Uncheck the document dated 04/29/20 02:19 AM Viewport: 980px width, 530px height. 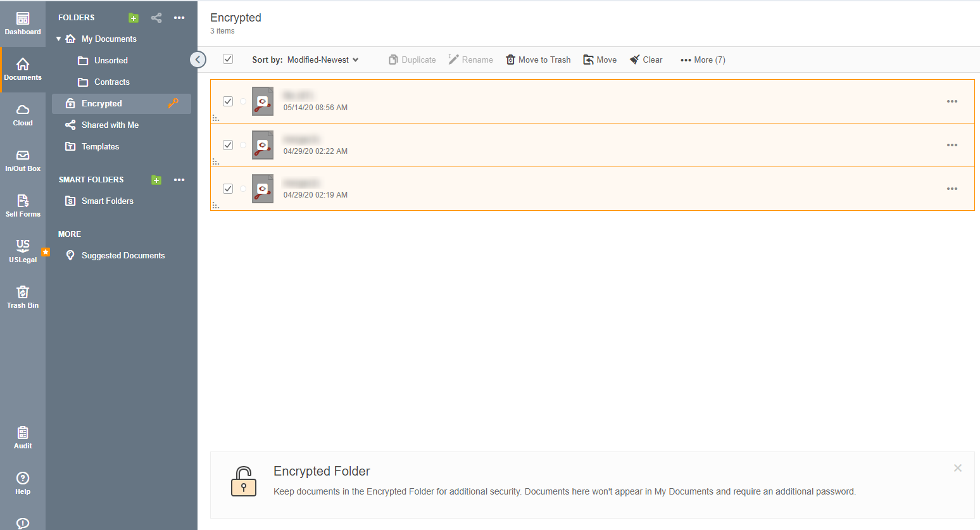click(x=228, y=189)
